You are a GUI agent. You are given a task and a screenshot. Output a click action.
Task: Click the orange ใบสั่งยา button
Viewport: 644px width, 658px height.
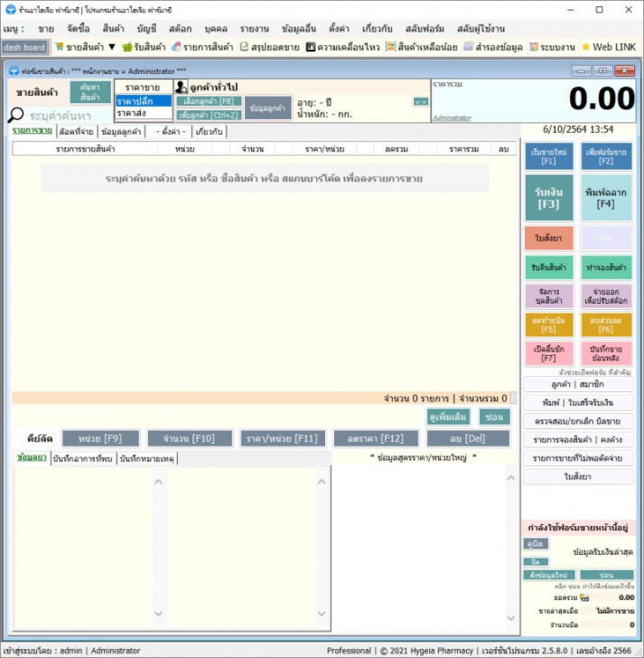[549, 238]
